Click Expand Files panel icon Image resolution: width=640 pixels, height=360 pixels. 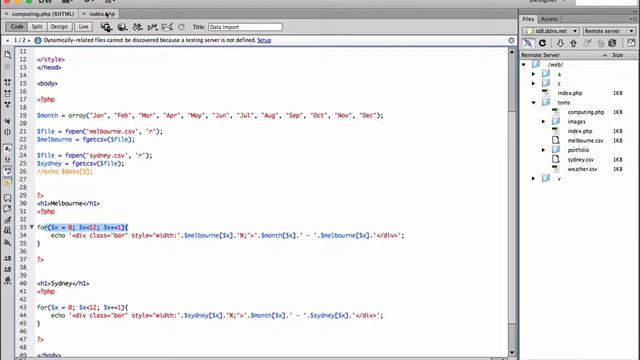pyautogui.click(x=631, y=43)
